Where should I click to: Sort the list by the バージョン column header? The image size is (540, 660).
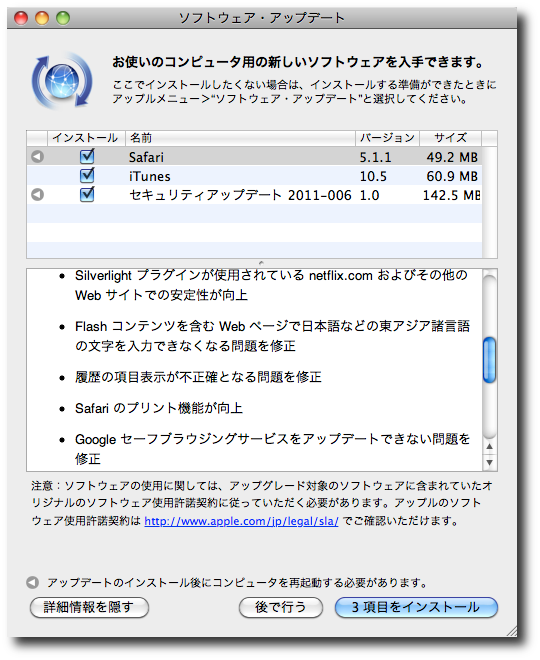coord(387,138)
